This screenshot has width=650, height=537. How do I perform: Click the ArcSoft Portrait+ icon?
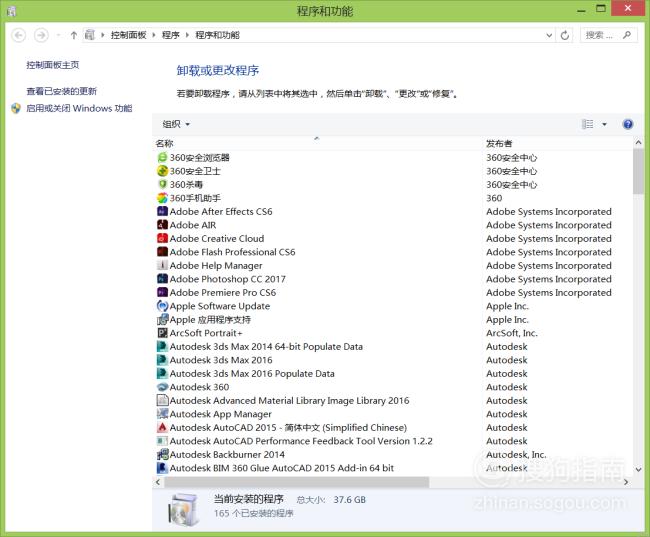coord(162,333)
